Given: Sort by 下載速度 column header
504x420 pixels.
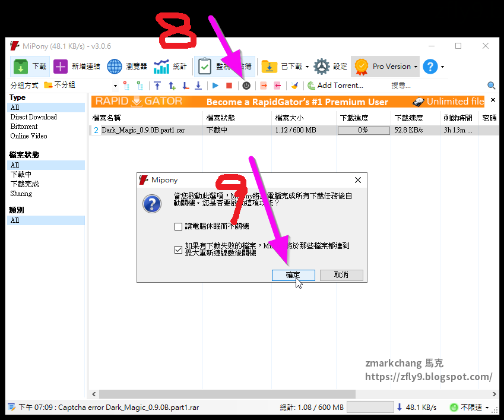Looking at the screenshot, I should coord(416,118).
